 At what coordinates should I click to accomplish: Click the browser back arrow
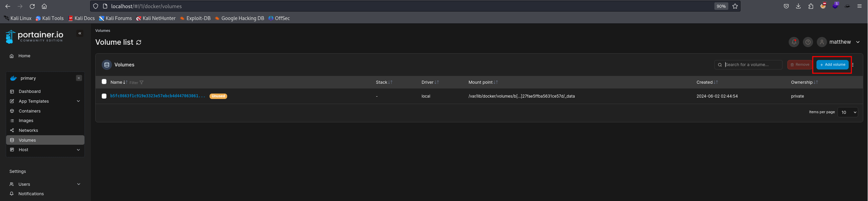tap(8, 6)
